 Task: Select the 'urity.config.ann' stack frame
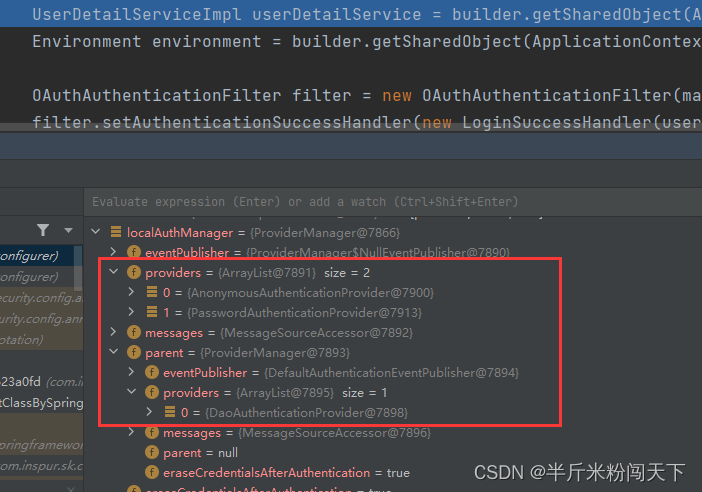(41, 319)
